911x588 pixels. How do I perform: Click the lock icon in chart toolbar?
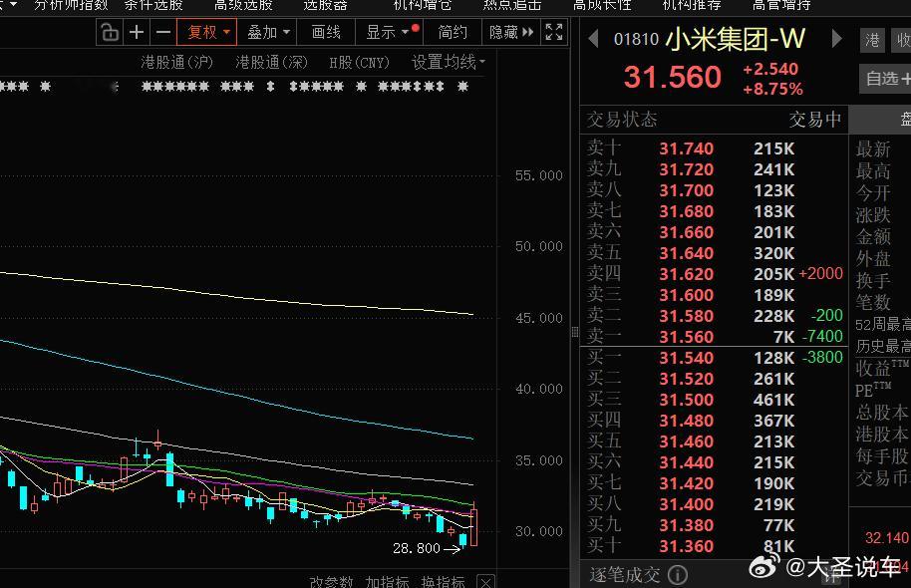point(110,32)
